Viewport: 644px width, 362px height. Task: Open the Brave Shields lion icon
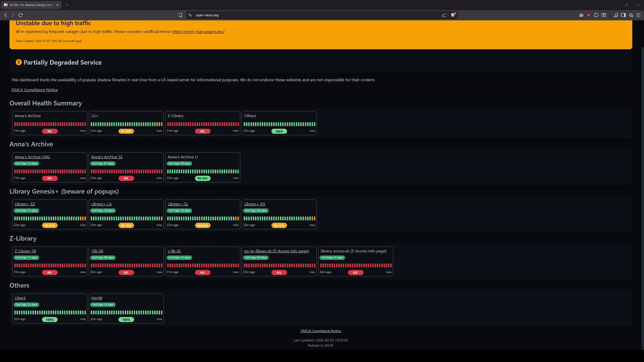click(453, 15)
